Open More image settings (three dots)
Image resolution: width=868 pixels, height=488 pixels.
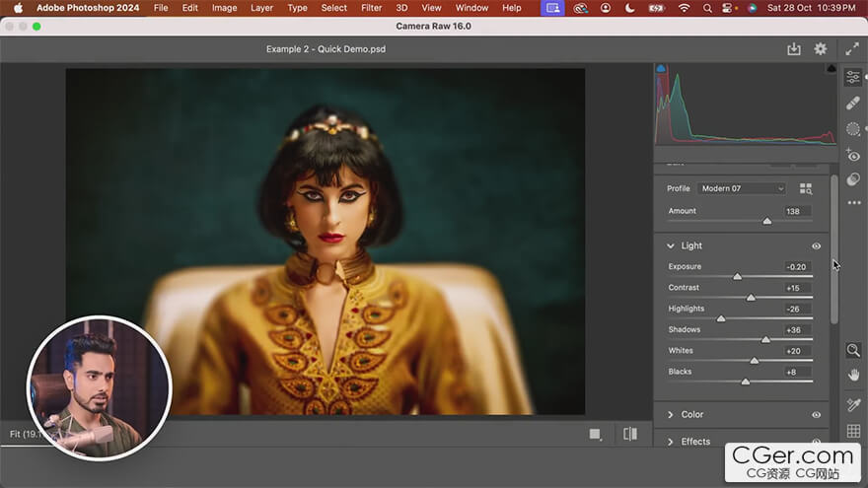(854, 203)
